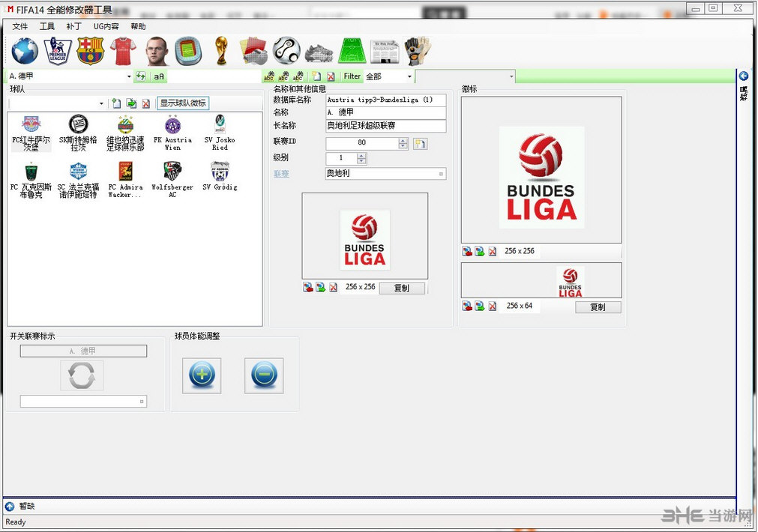Select the FC Admira Wacker team

125,181
